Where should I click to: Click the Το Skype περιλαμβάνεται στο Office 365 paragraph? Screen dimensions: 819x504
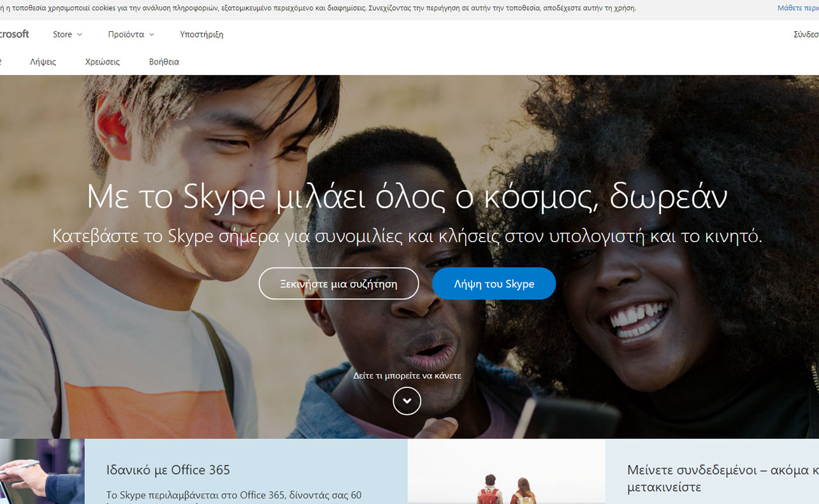(233, 496)
